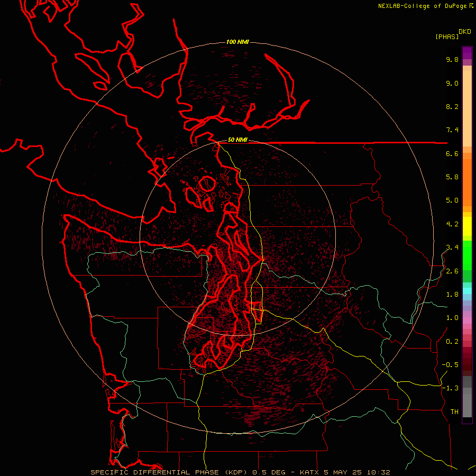Click the TH threshold label
The image size is (476, 476).
click(x=454, y=412)
